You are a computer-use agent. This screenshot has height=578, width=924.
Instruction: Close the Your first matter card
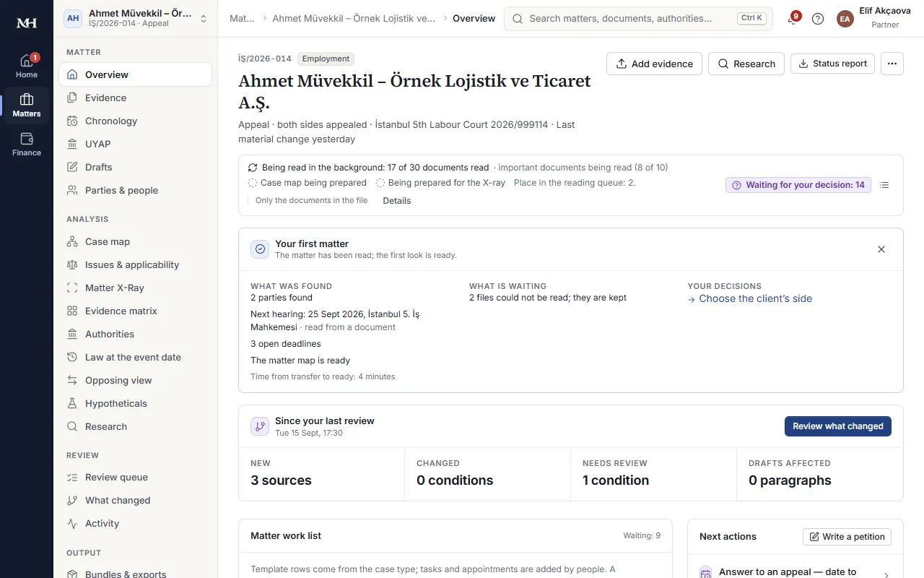[881, 249]
